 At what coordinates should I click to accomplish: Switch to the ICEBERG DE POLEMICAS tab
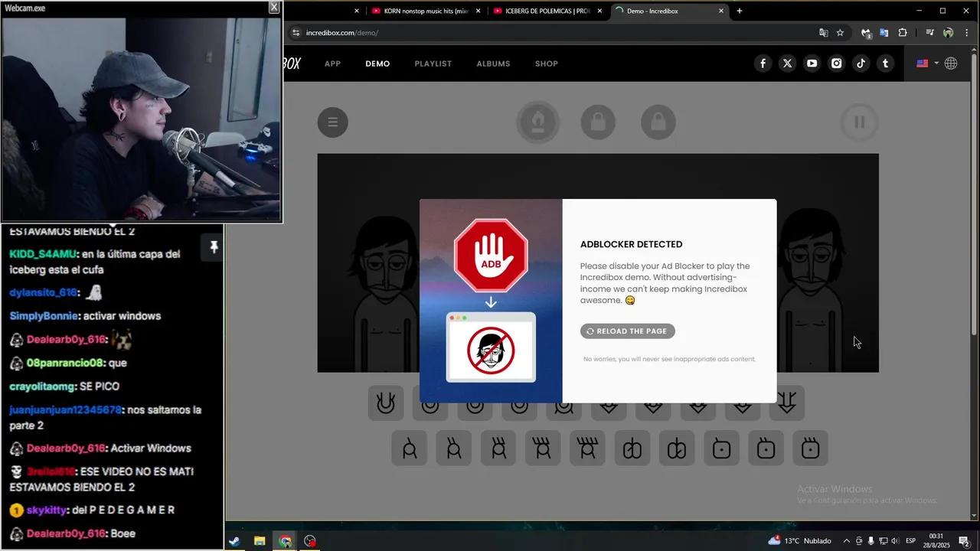coord(548,11)
